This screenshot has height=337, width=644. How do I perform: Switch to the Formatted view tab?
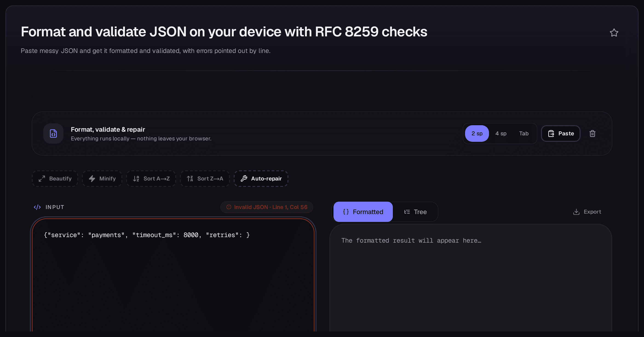(363, 212)
